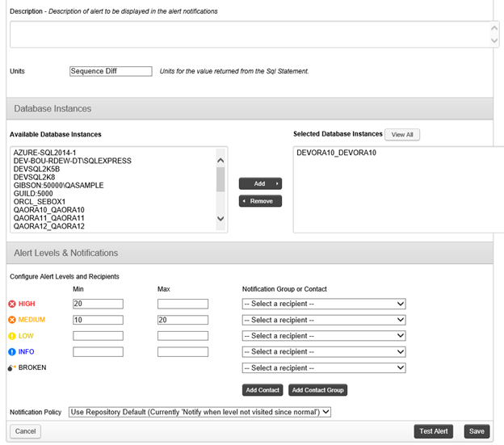Image resolution: width=504 pixels, height=445 pixels.
Task: Open the HIGH recipient dropdown
Action: (324, 304)
